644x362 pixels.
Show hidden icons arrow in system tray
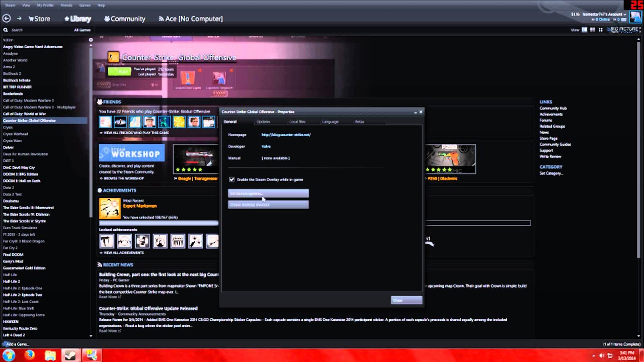(x=594, y=355)
